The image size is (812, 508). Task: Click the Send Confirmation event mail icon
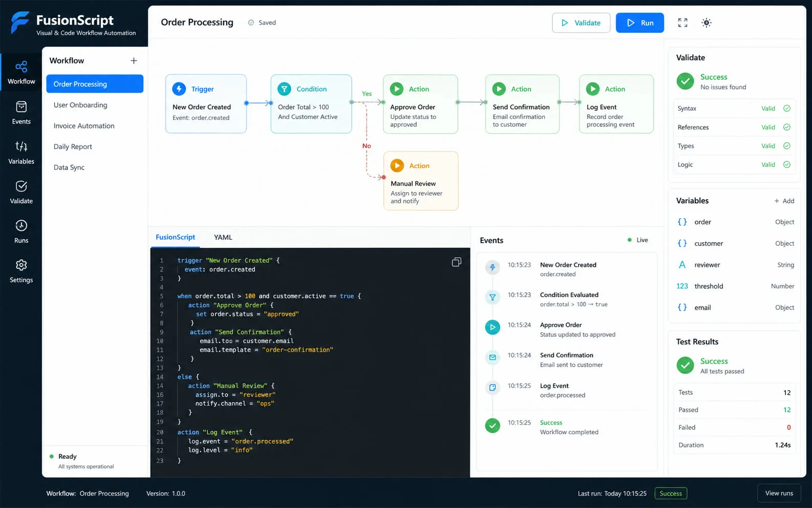pyautogui.click(x=493, y=357)
